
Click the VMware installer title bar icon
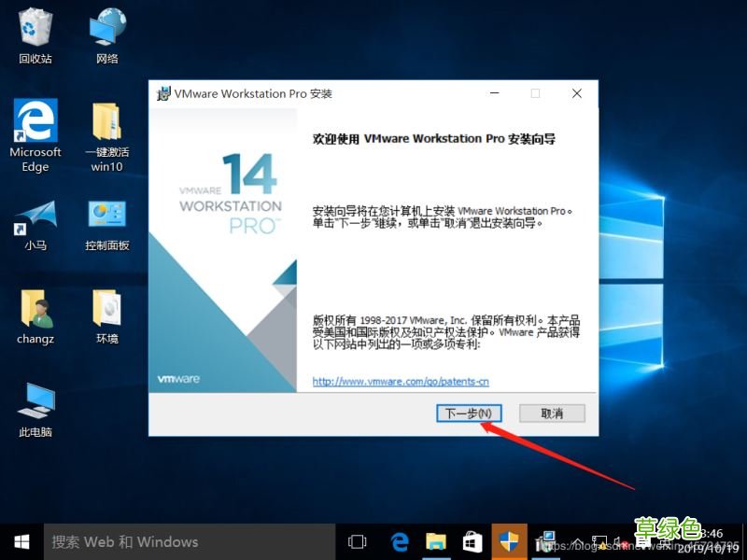click(x=163, y=94)
